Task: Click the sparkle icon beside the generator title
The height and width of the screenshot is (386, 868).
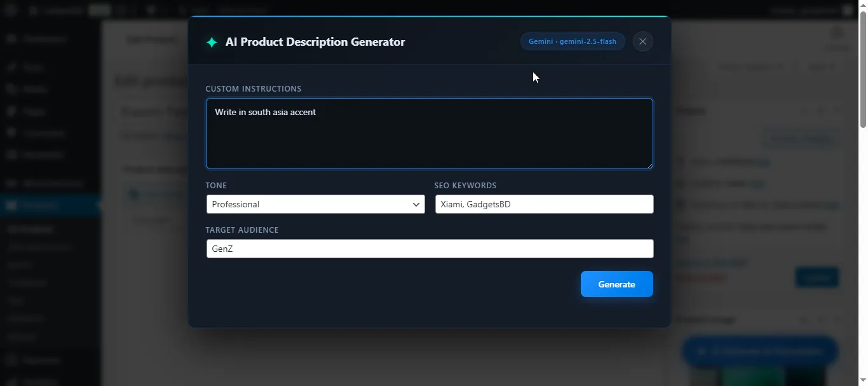Action: tap(212, 42)
